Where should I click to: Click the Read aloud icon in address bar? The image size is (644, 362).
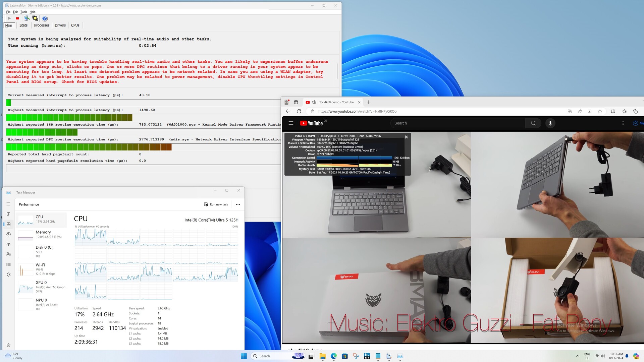pos(580,111)
